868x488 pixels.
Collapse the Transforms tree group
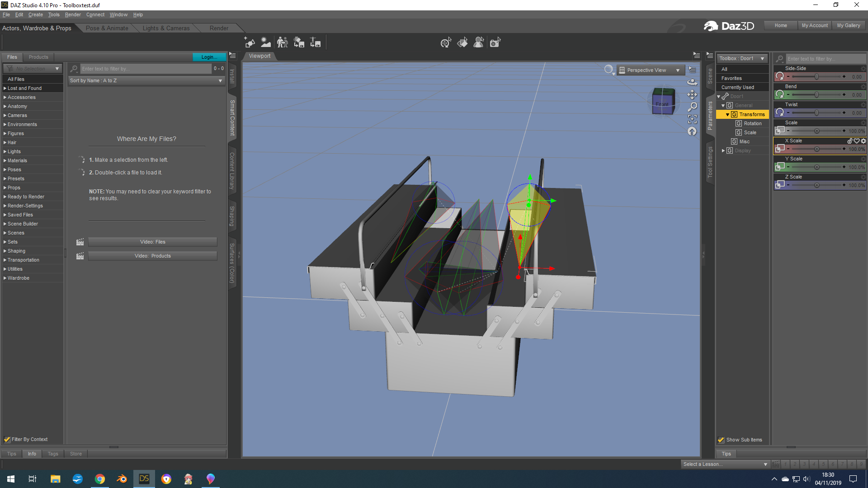pos(727,114)
